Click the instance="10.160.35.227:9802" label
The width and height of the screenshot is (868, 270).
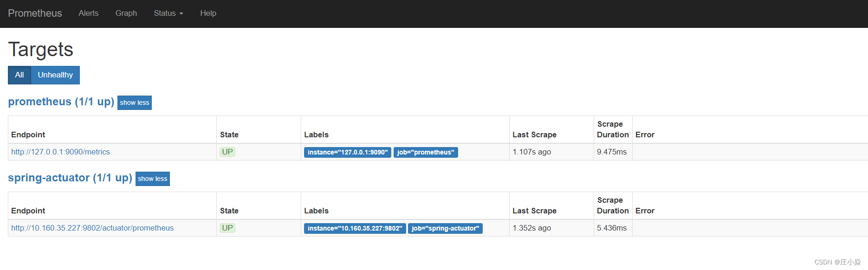pos(355,228)
